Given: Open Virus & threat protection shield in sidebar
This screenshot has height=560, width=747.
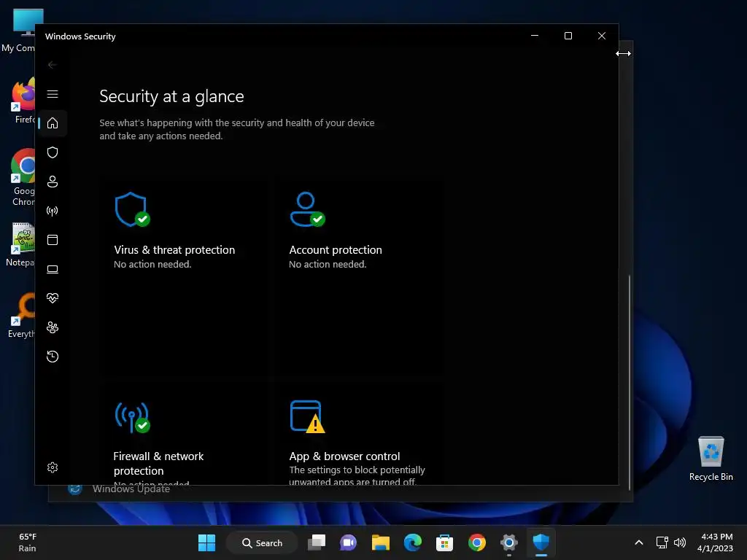Looking at the screenshot, I should (53, 152).
